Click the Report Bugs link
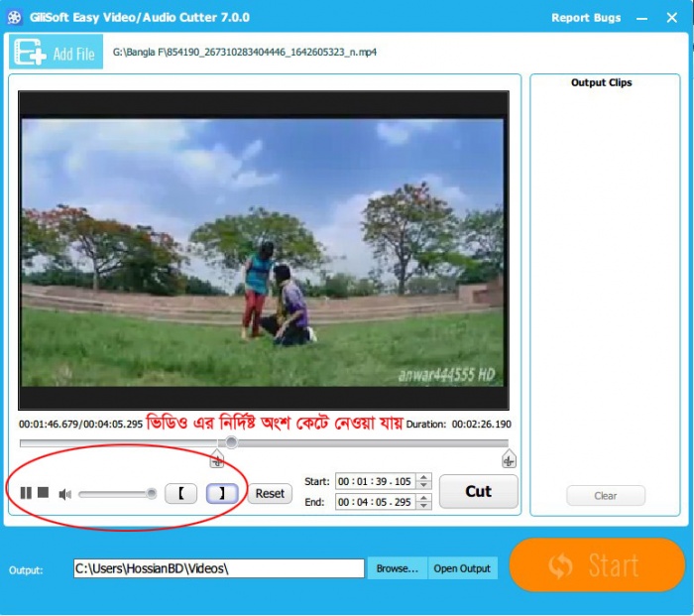Image resolution: width=694 pixels, height=616 pixels. pyautogui.click(x=586, y=18)
